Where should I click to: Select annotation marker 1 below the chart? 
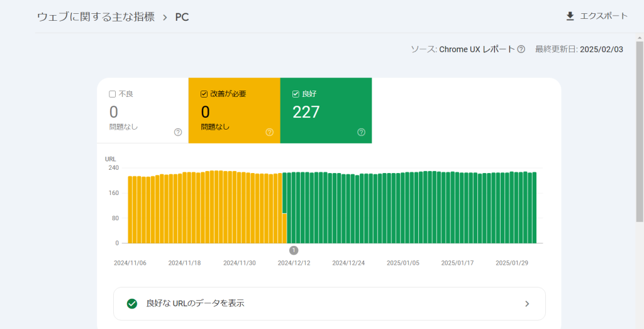tap(294, 250)
